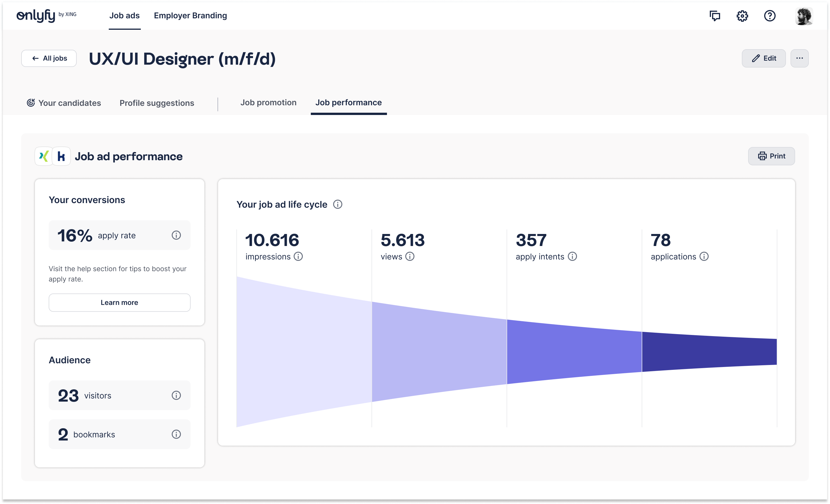Viewport: 830px width, 504px height.
Task: Show info for bookmarks count
Action: (176, 434)
